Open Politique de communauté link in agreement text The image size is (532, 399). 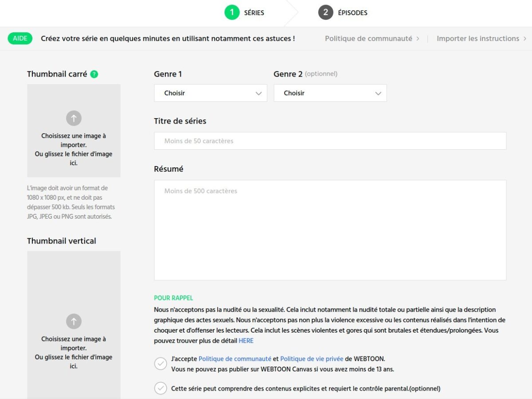(x=235, y=359)
